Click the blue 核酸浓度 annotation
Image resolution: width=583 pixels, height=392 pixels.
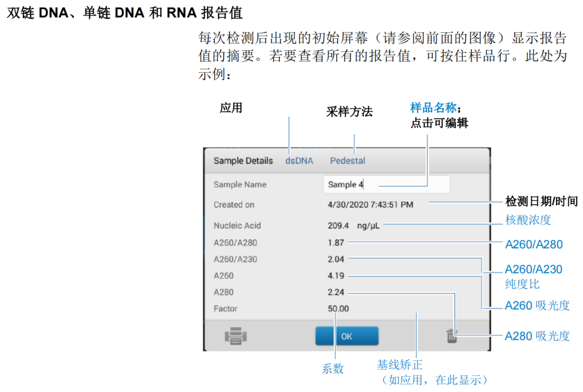(528, 220)
